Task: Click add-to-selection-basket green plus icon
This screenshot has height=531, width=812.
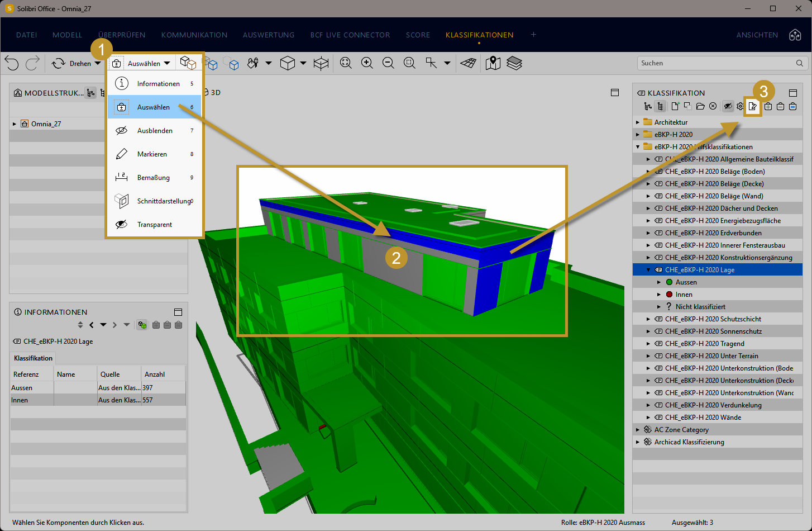Action: (x=768, y=106)
